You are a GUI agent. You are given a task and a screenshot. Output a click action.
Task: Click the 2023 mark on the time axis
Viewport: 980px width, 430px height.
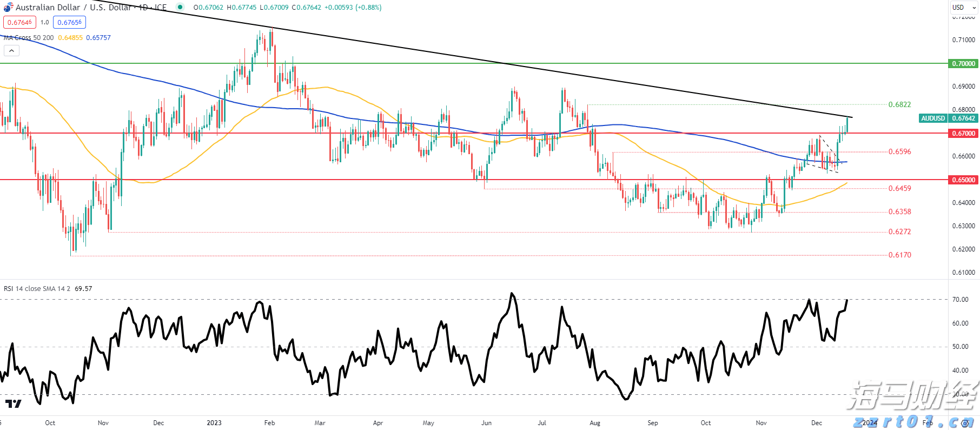pyautogui.click(x=214, y=423)
